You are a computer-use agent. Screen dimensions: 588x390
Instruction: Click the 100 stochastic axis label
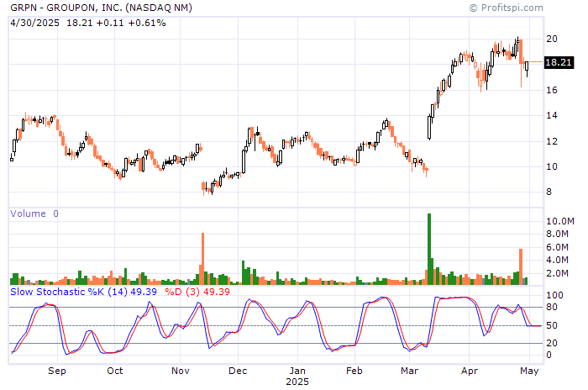555,295
